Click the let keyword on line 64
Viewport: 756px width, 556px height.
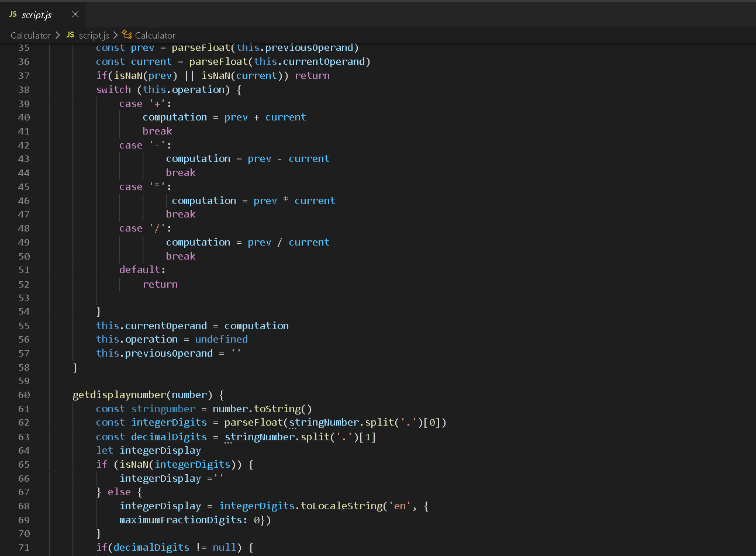[105, 450]
